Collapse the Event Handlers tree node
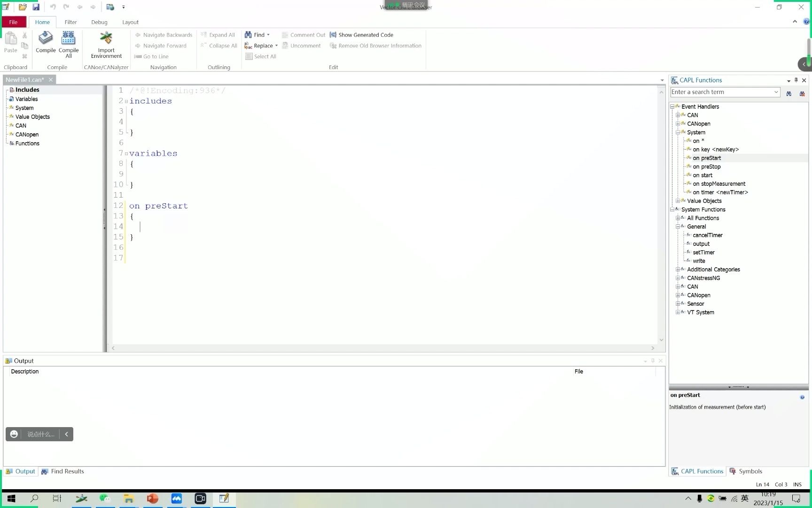 (x=672, y=107)
